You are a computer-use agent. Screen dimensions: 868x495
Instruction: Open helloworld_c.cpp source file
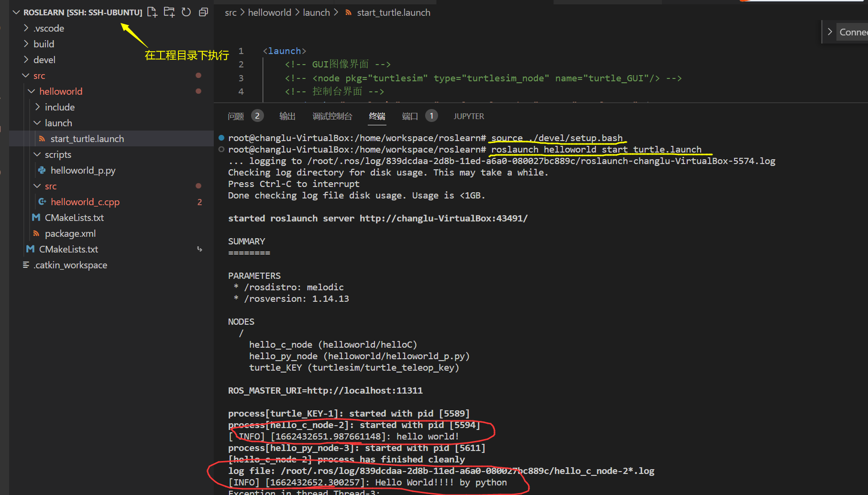pyautogui.click(x=85, y=202)
